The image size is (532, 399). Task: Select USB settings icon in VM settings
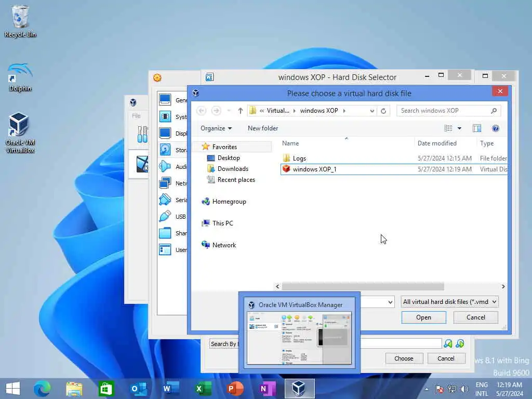coord(165,216)
